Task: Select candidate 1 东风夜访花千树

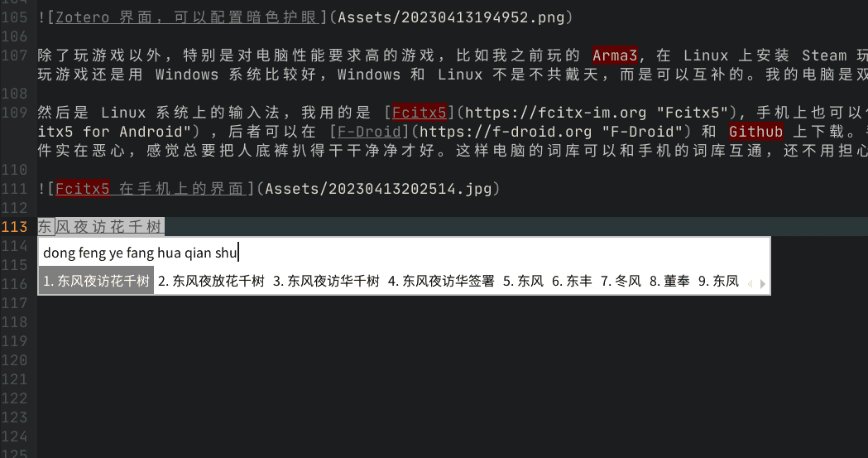Action: pyautogui.click(x=96, y=281)
